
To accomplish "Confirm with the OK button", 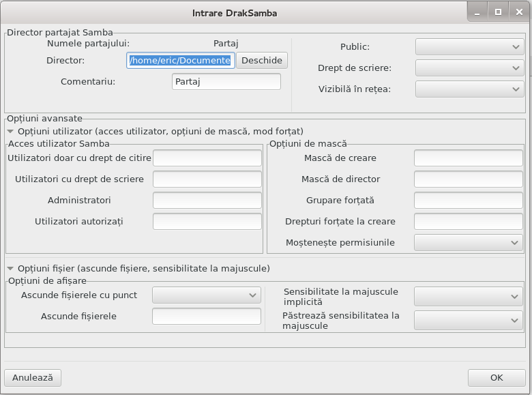I will pyautogui.click(x=497, y=378).
